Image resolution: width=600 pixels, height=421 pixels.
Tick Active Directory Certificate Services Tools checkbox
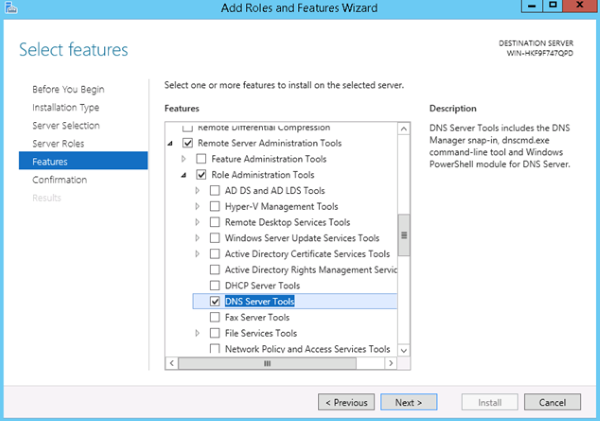pyautogui.click(x=215, y=254)
